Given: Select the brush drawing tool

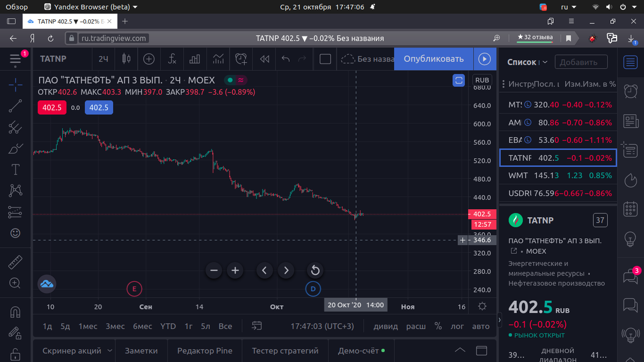Looking at the screenshot, I should pos(16,149).
